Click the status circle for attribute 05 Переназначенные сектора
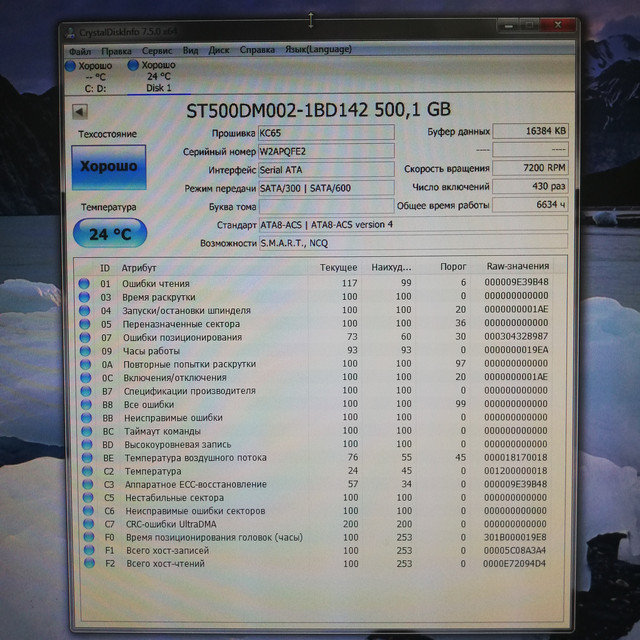The width and height of the screenshot is (640, 640). tap(85, 324)
